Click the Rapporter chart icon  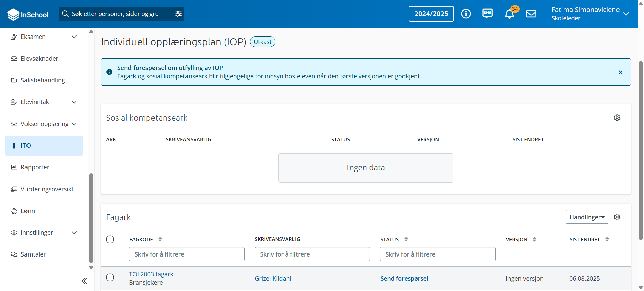click(x=14, y=167)
